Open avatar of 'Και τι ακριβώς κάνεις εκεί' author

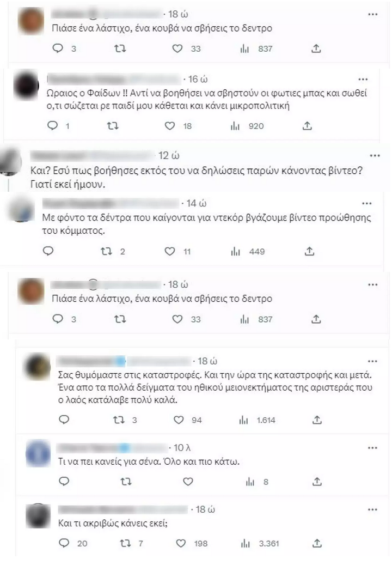tap(38, 515)
